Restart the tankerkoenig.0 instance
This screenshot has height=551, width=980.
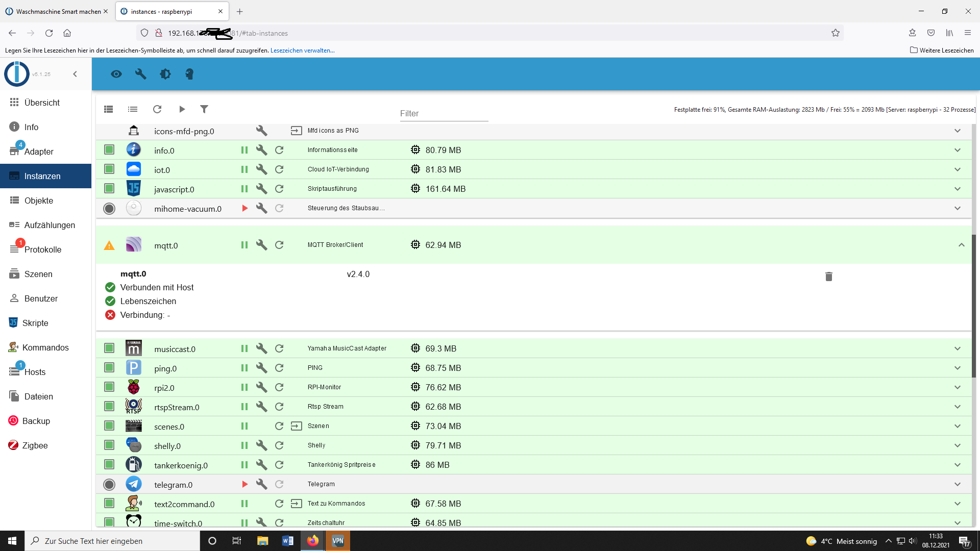(279, 465)
